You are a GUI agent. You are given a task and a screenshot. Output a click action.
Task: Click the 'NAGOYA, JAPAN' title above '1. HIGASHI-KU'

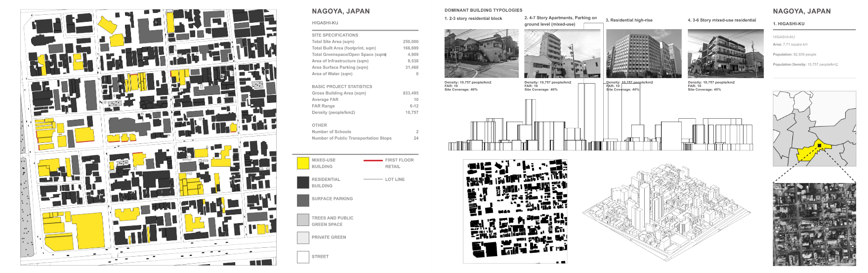802,11
